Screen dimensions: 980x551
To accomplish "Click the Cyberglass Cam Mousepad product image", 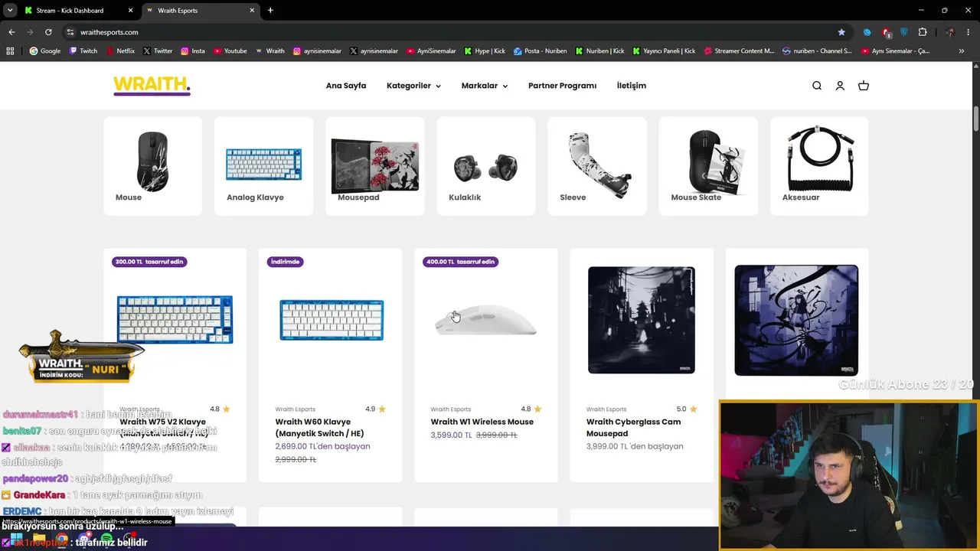I will click(x=642, y=320).
